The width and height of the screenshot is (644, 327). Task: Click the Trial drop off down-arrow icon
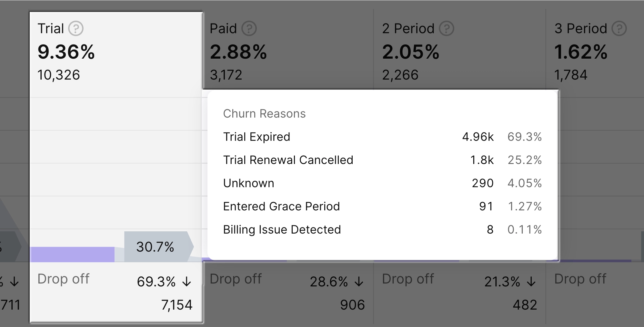[x=187, y=282]
